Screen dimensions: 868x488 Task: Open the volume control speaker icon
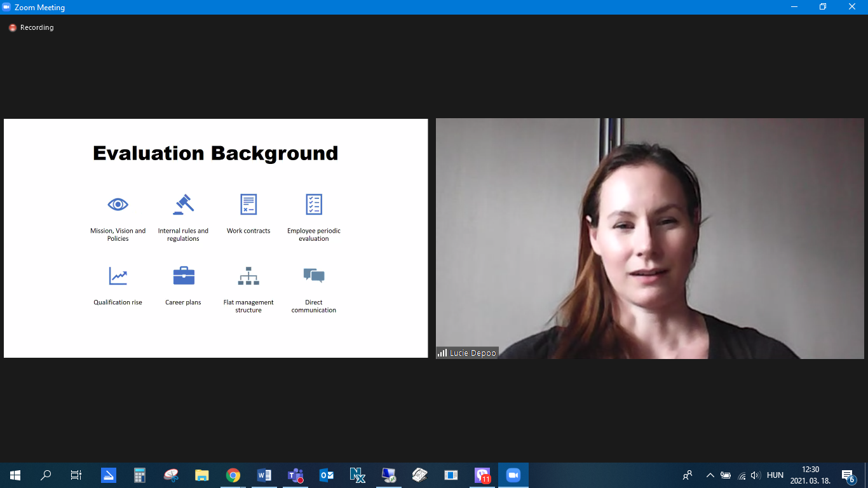click(x=756, y=475)
